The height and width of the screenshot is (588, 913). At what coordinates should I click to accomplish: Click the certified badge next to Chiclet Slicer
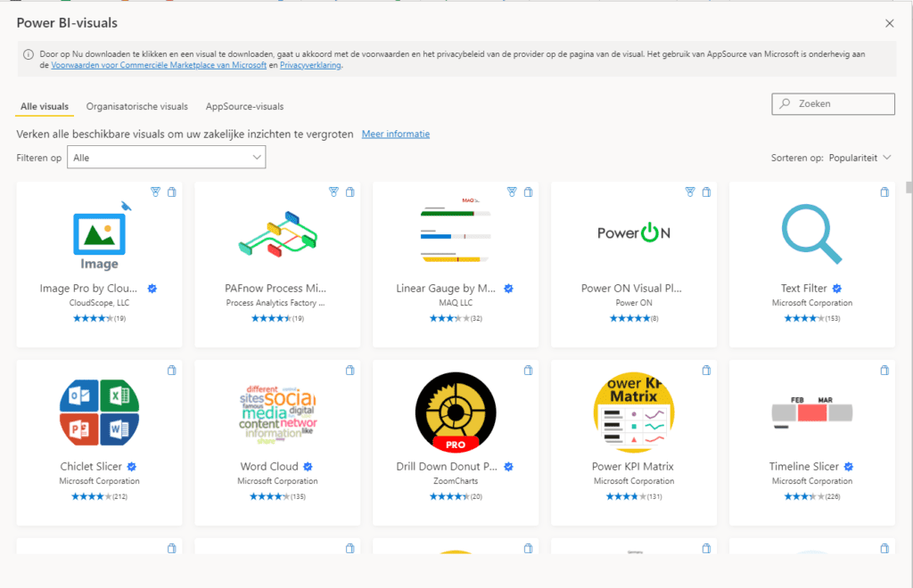[x=132, y=467]
